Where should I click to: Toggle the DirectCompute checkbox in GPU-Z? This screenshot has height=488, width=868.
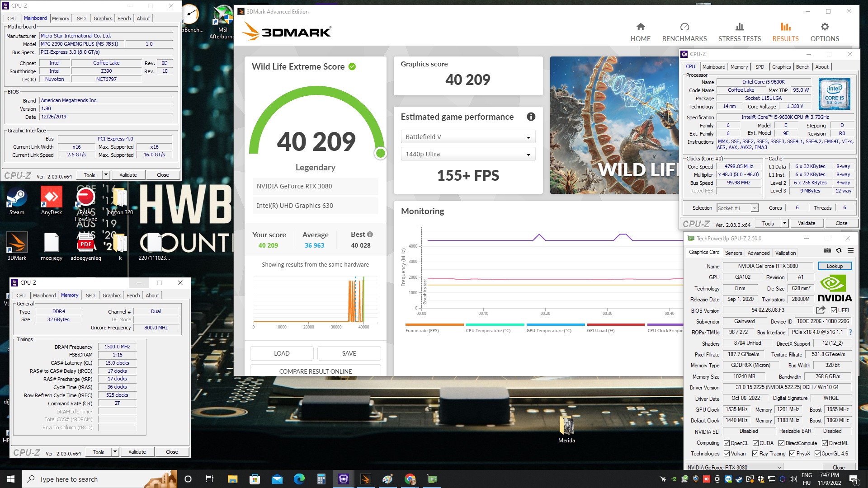point(781,443)
